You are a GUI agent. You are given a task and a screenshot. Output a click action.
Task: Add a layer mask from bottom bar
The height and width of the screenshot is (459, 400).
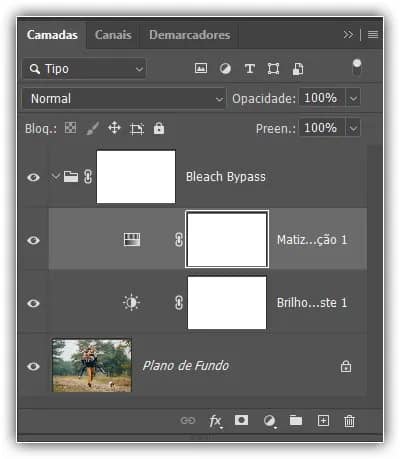(x=241, y=420)
